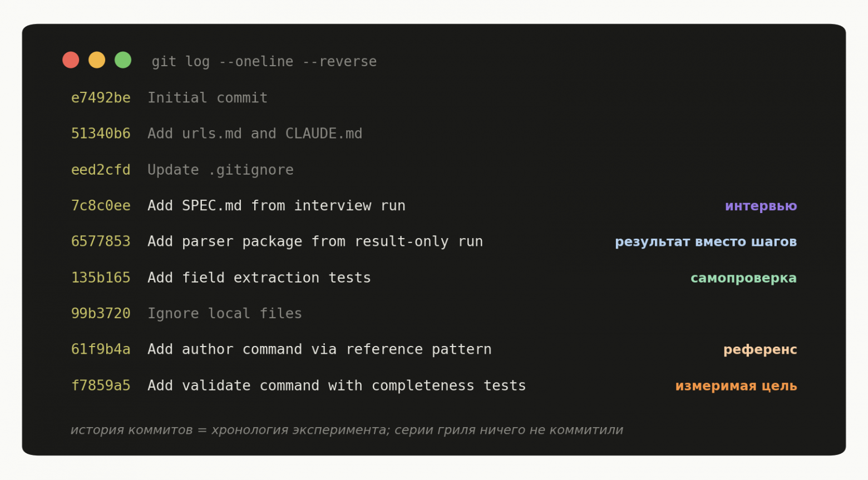Click commit hash f7859a5
The height and width of the screenshot is (480, 868).
tap(101, 385)
